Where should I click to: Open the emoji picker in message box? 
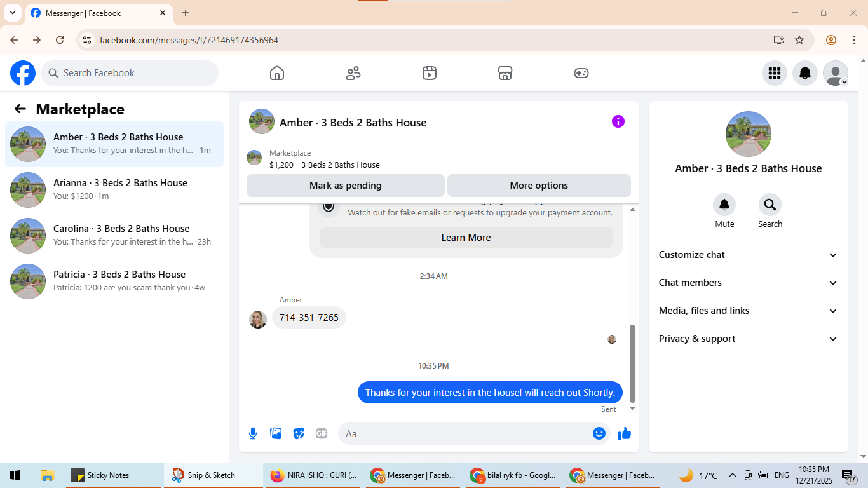599,433
